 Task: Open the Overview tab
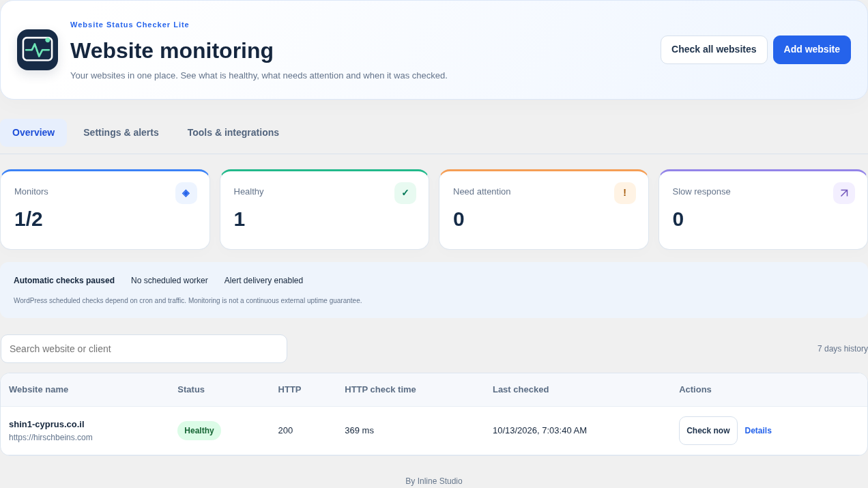click(33, 132)
